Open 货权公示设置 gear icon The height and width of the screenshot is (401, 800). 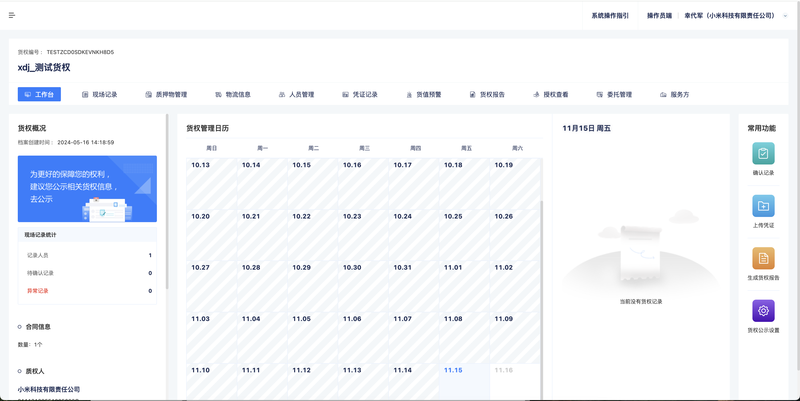(763, 311)
